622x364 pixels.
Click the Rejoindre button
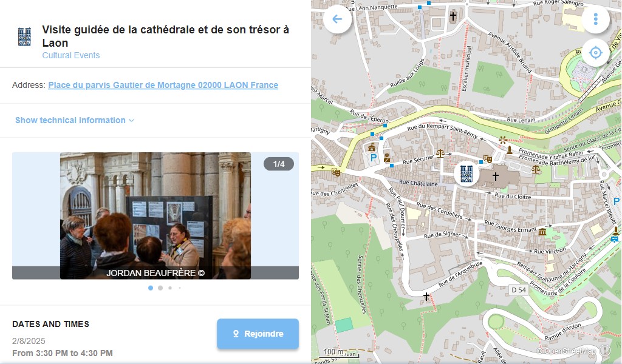(x=258, y=334)
